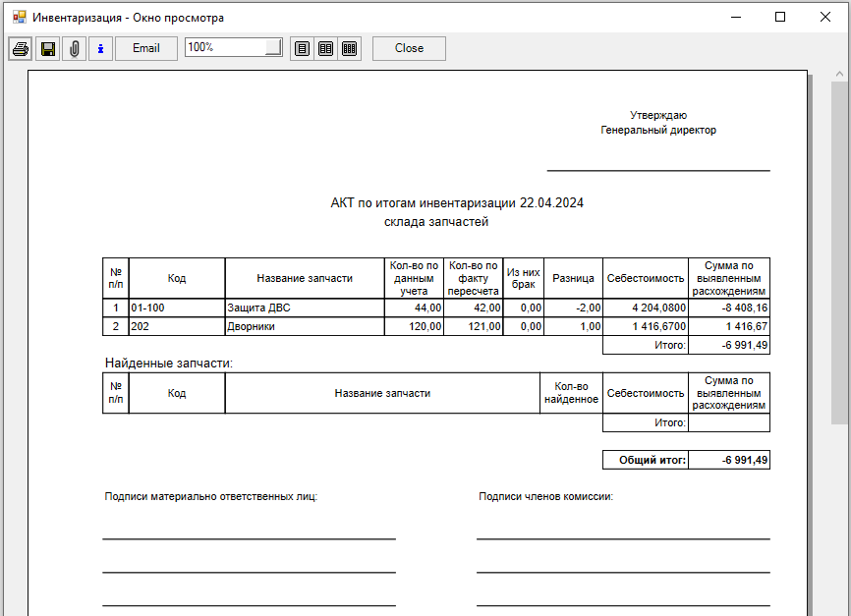Viewport: 851px width, 616px height.
Task: Switch to multi-page view layout icon
Action: tap(349, 48)
